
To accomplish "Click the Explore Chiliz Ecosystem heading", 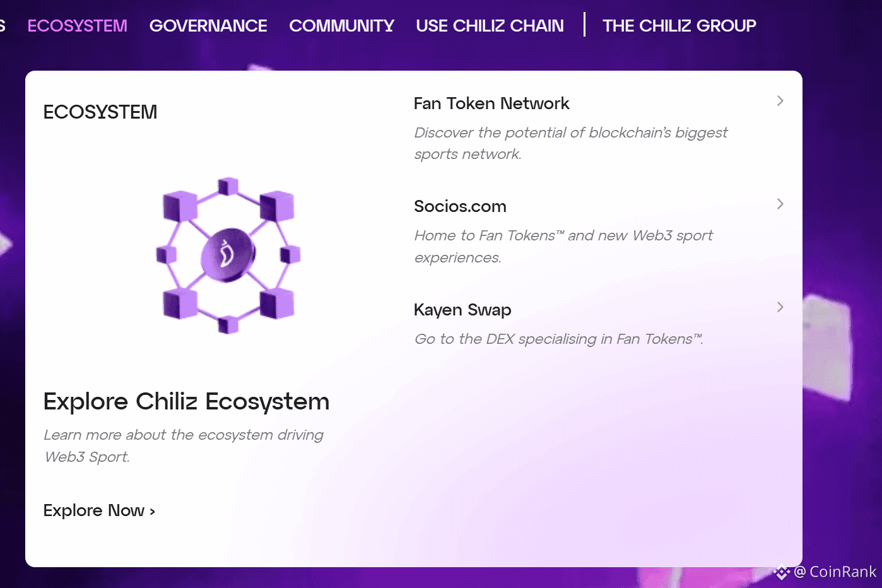I will 186,402.
